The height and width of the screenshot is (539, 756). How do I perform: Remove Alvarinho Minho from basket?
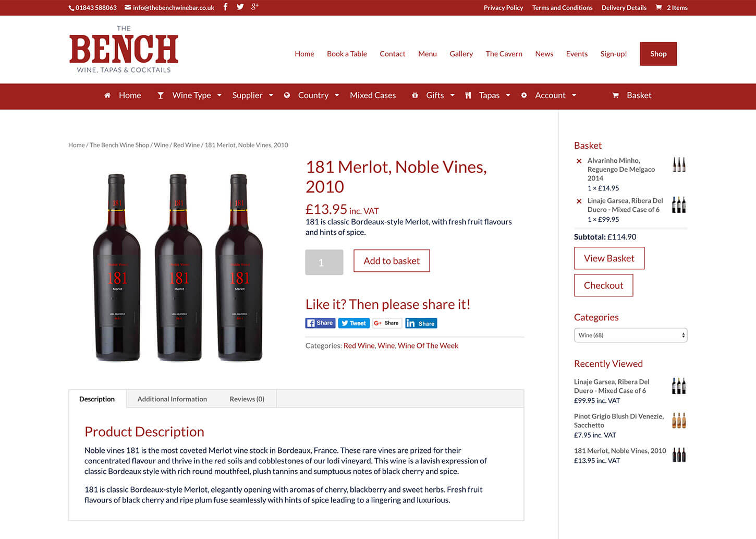click(x=579, y=161)
